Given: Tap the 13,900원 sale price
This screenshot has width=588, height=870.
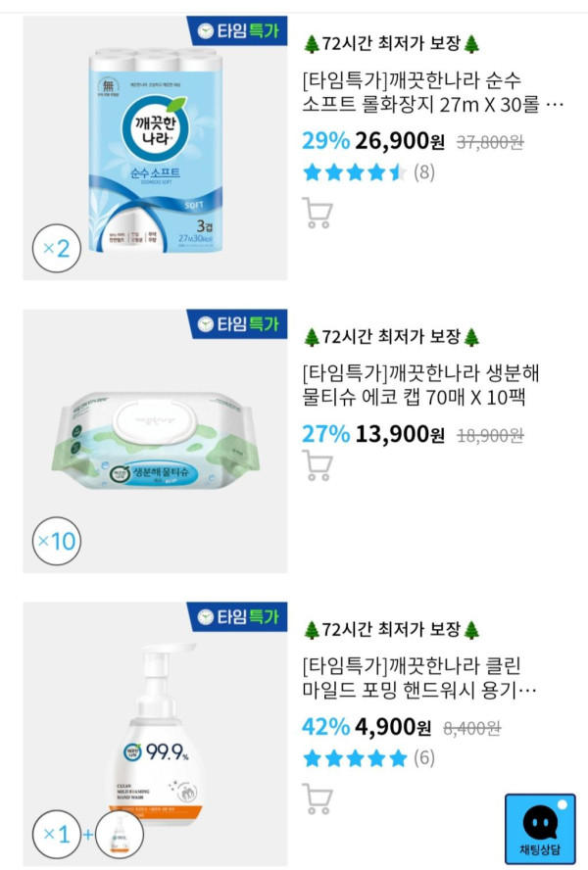Looking at the screenshot, I should tap(400, 434).
